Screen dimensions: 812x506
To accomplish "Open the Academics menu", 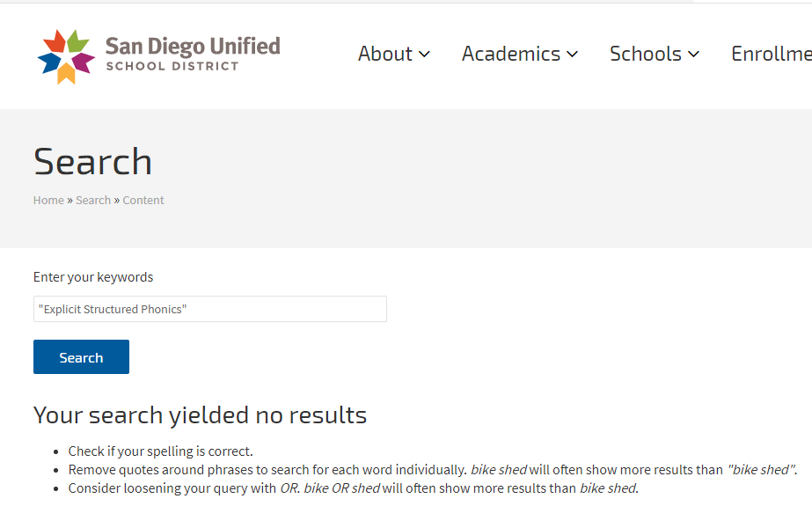I will [510, 54].
